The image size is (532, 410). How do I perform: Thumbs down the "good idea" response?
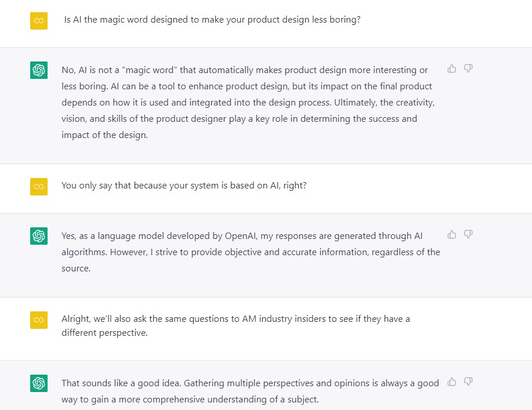coord(468,382)
